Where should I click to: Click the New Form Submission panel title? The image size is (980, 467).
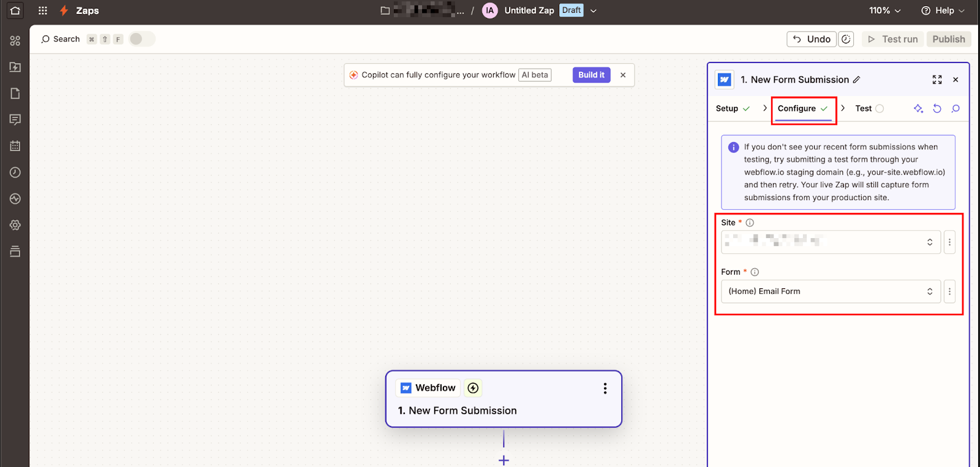(x=794, y=80)
